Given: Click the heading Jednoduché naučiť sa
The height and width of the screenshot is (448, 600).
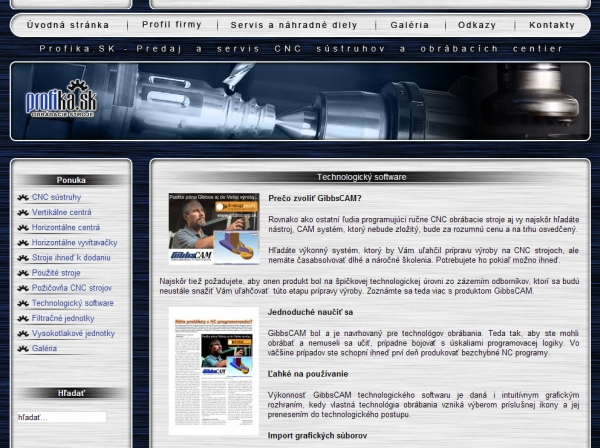Looking at the screenshot, I should click(x=310, y=312).
